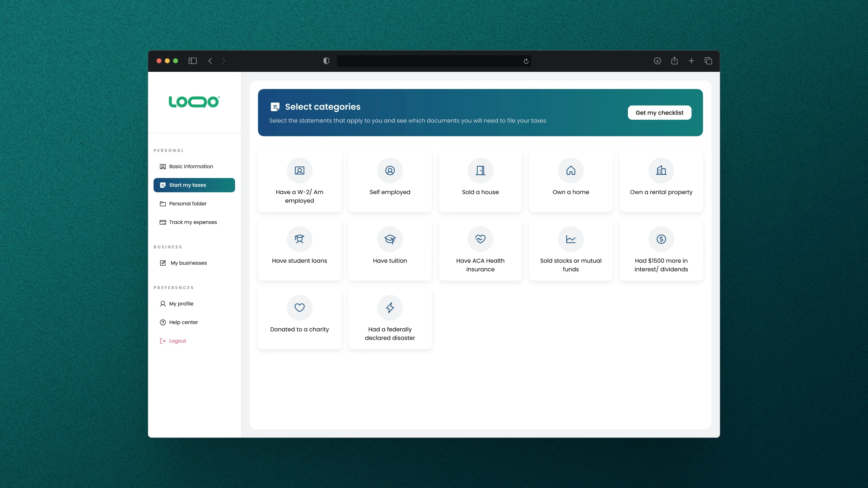Choose the stocks or mutual funds chart icon
The height and width of the screenshot is (488, 868).
[571, 239]
